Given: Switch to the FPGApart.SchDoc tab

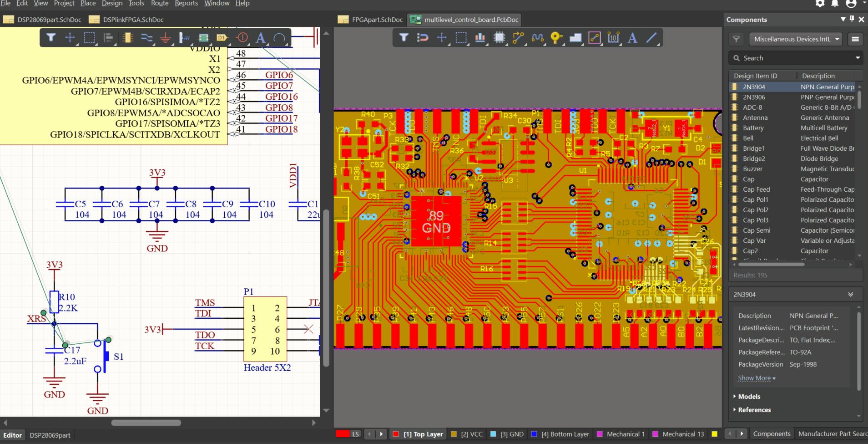Looking at the screenshot, I should coord(377,20).
